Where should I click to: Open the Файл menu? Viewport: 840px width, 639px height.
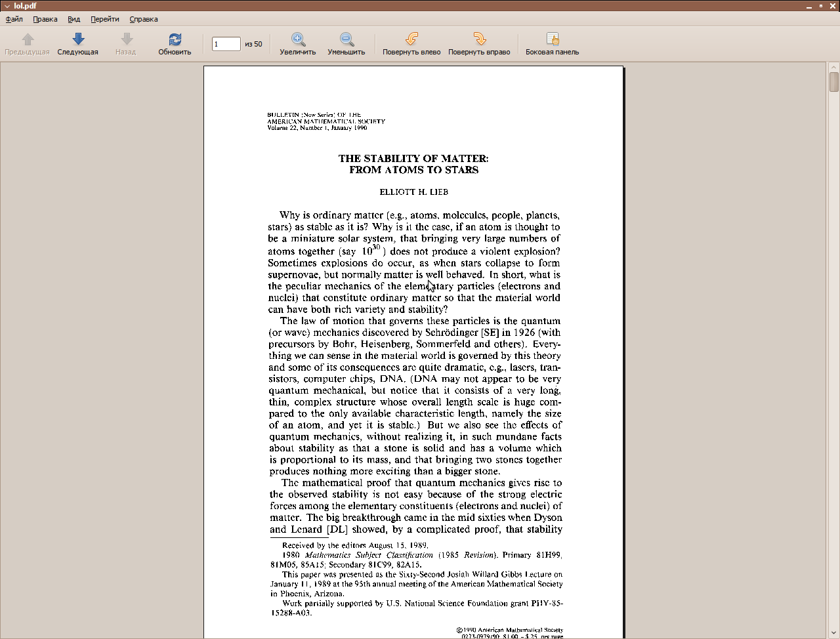[x=14, y=19]
